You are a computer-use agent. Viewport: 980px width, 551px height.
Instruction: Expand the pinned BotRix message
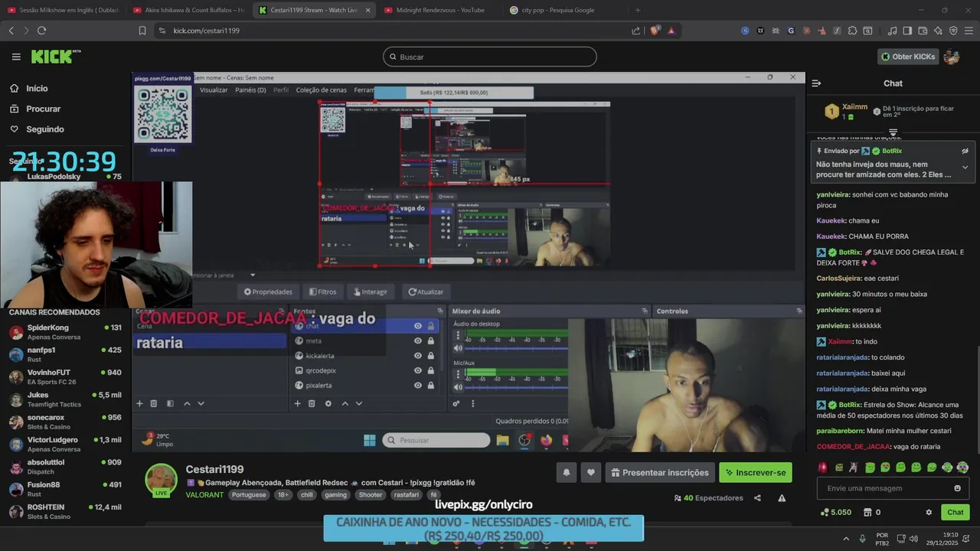(x=965, y=167)
